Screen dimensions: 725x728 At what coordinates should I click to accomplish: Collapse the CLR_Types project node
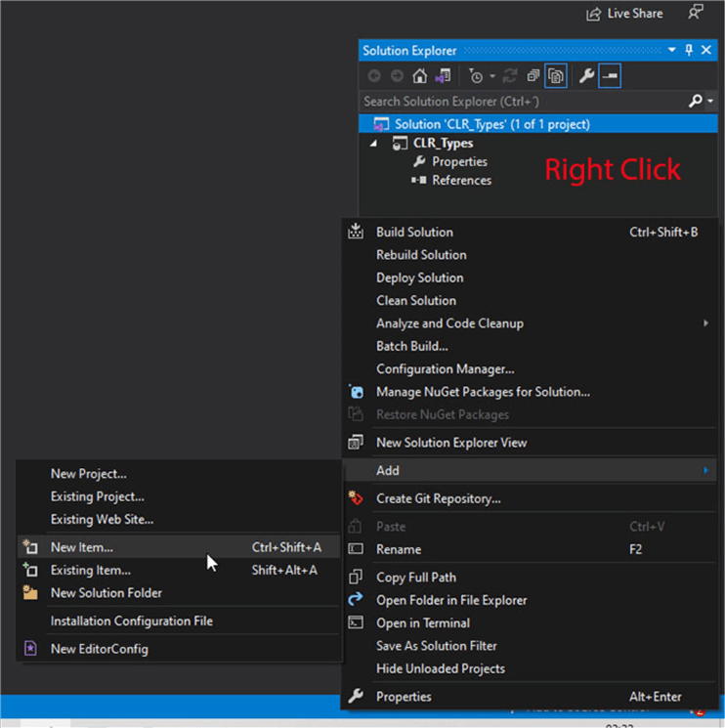(373, 144)
